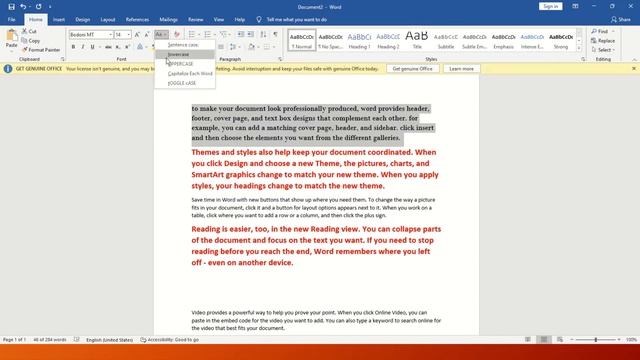The width and height of the screenshot is (640, 360).
Task: Click the Shading paint bucket icon
Action: 251,47
